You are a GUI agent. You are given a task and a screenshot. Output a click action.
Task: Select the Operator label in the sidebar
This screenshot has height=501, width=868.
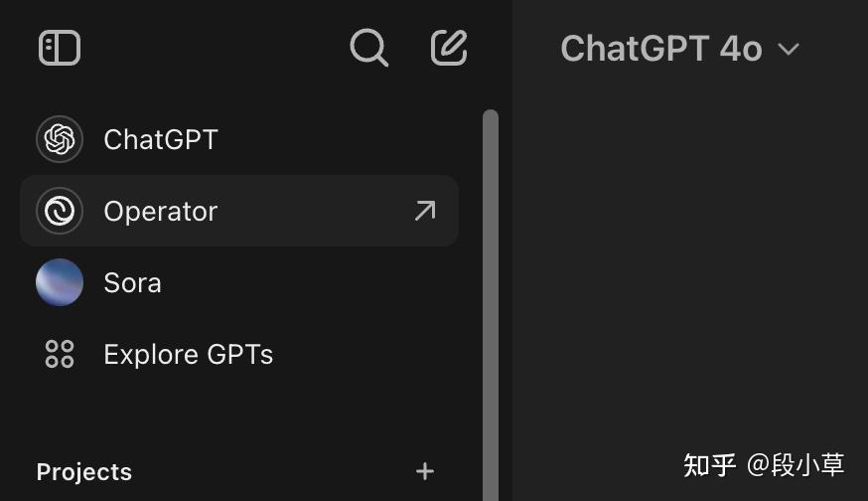point(161,211)
